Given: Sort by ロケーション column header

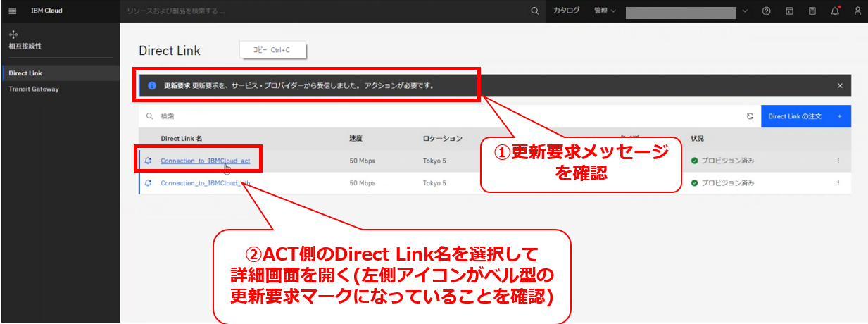Looking at the screenshot, I should (443, 139).
